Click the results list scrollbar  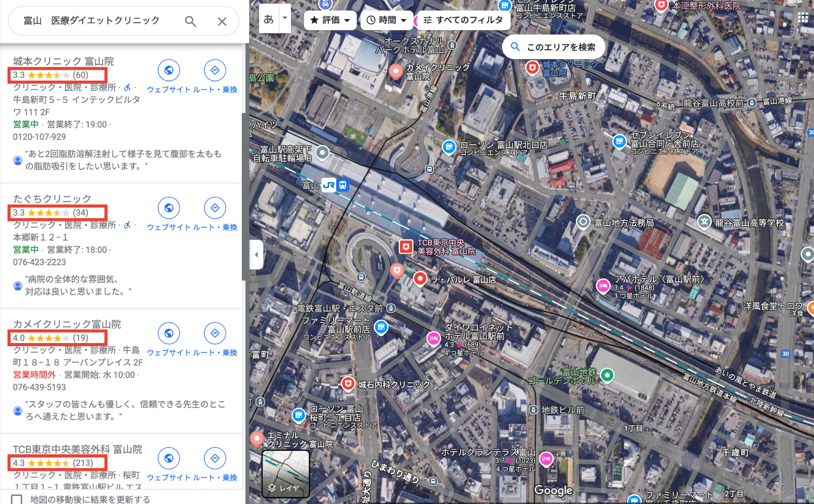(244, 197)
